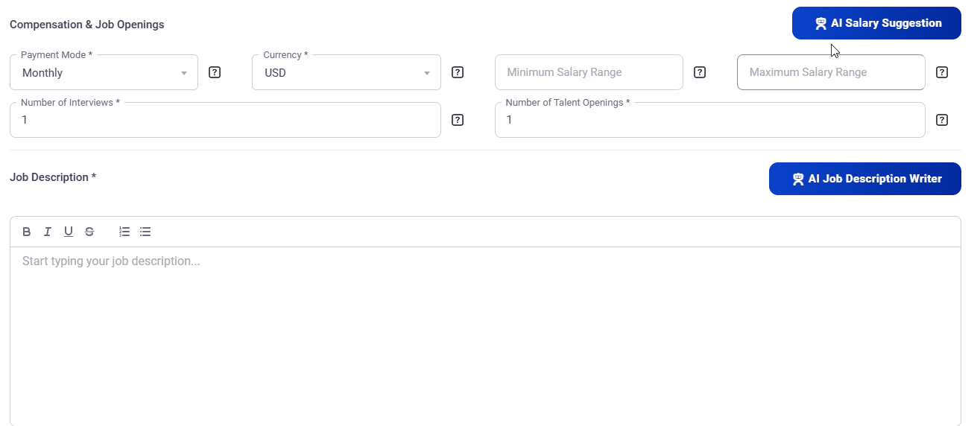Insert a bulleted list in editor

pos(145,232)
